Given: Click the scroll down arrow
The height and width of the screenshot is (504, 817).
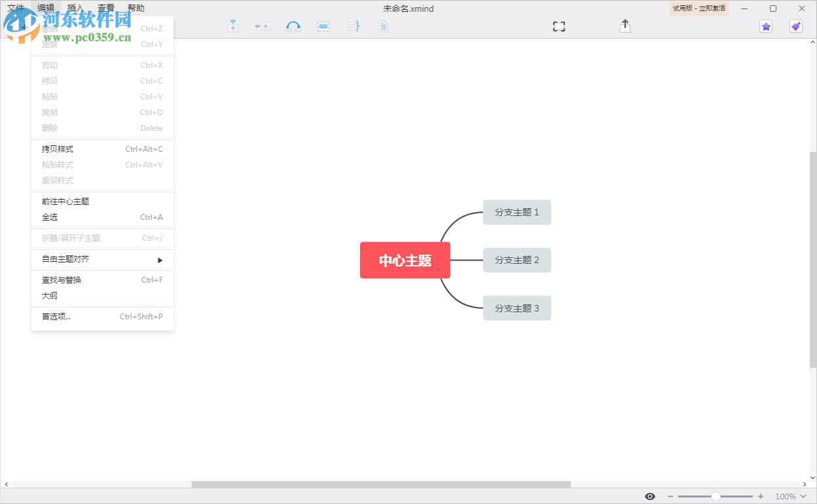Looking at the screenshot, I should [x=813, y=477].
